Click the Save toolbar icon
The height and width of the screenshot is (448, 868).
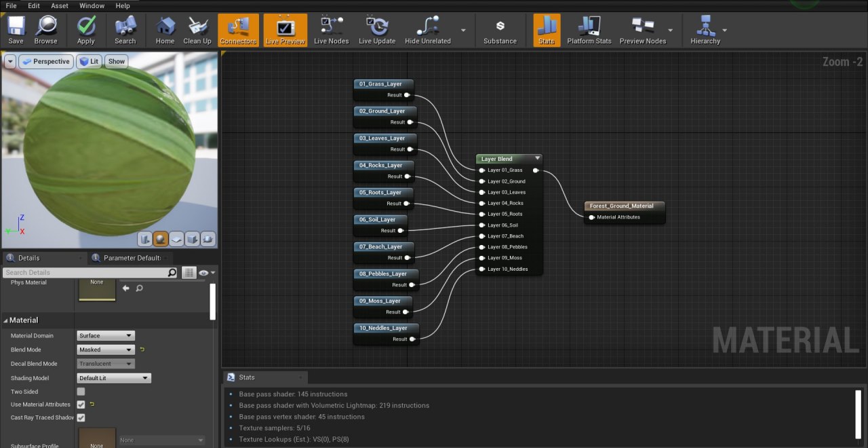(16, 30)
